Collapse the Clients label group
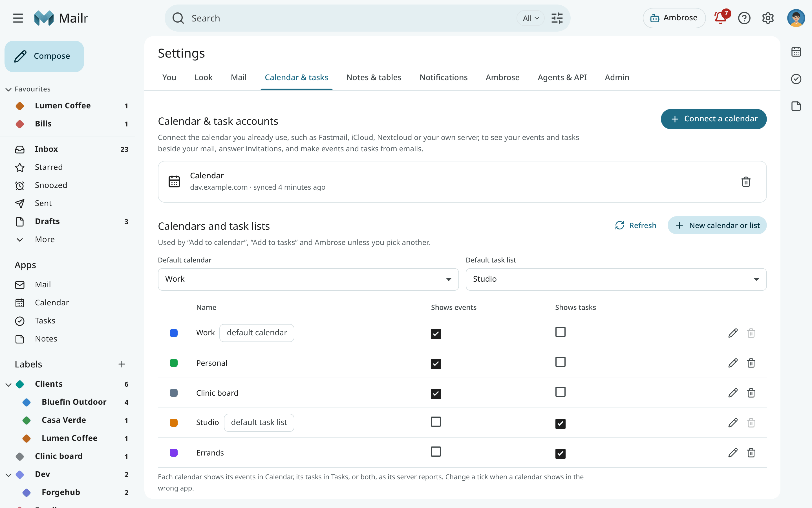This screenshot has height=508, width=812. [8, 384]
